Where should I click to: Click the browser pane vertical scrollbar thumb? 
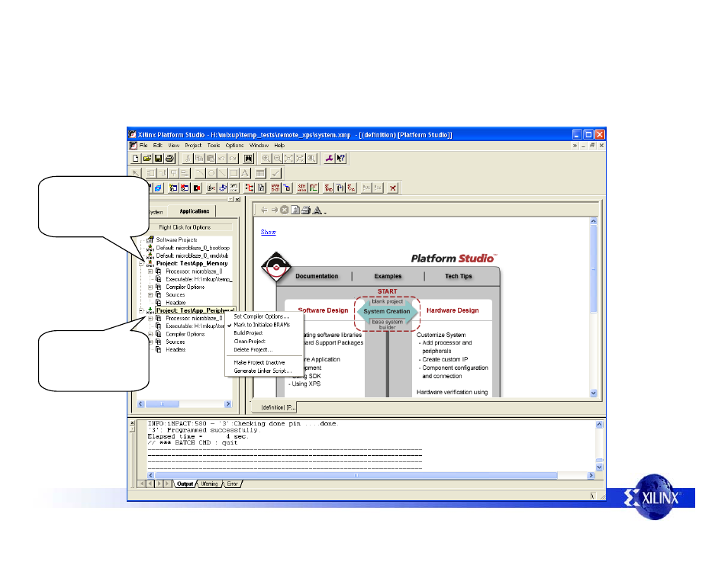click(594, 269)
